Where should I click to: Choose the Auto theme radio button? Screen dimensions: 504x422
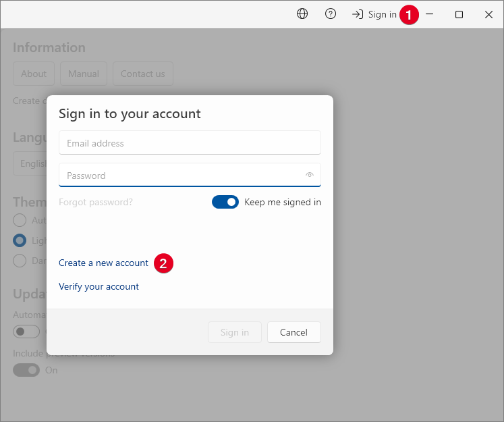20,220
